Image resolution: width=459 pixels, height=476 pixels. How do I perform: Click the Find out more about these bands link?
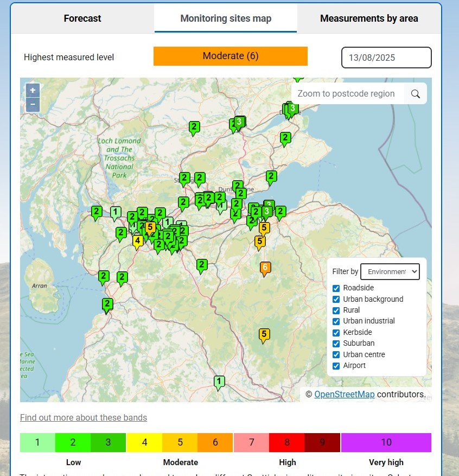(x=83, y=417)
